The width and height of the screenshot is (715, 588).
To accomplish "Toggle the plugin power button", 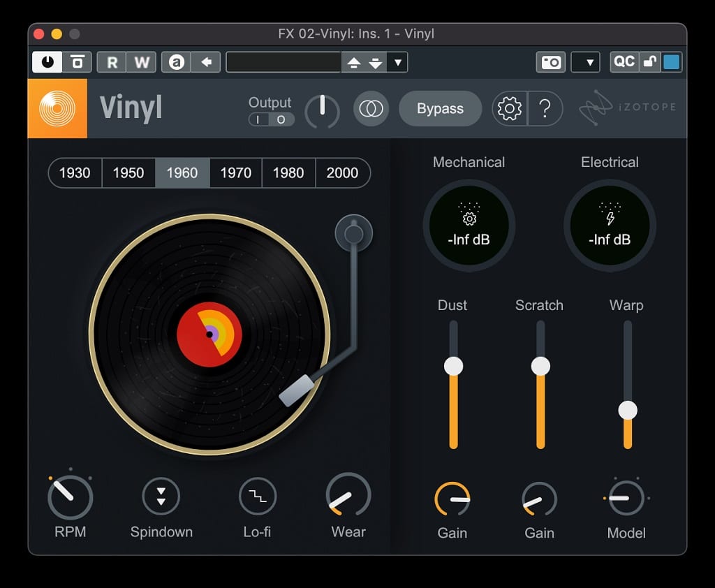I will [47, 61].
